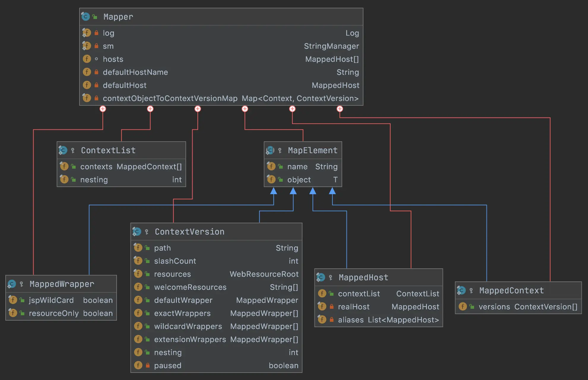Select the ContextVersion class header

(189, 232)
